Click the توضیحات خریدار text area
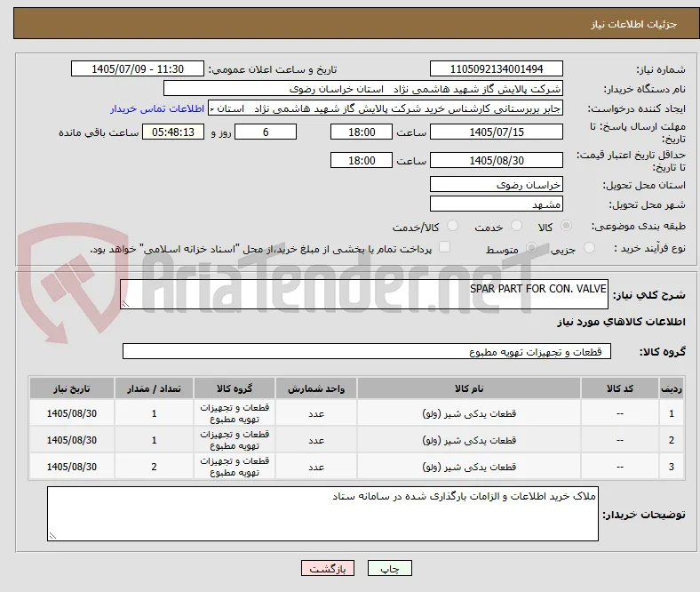 [x=322, y=514]
